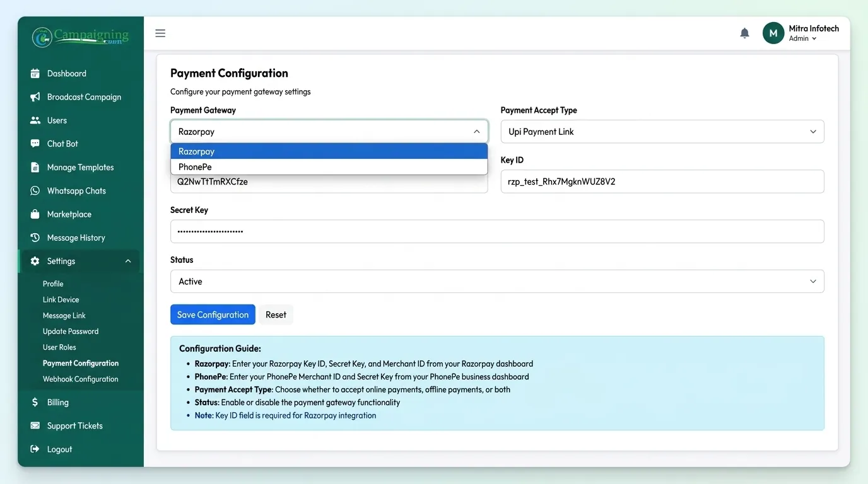Click the Mitra Infotech account name
This screenshot has width=868, height=484.
coord(814,28)
